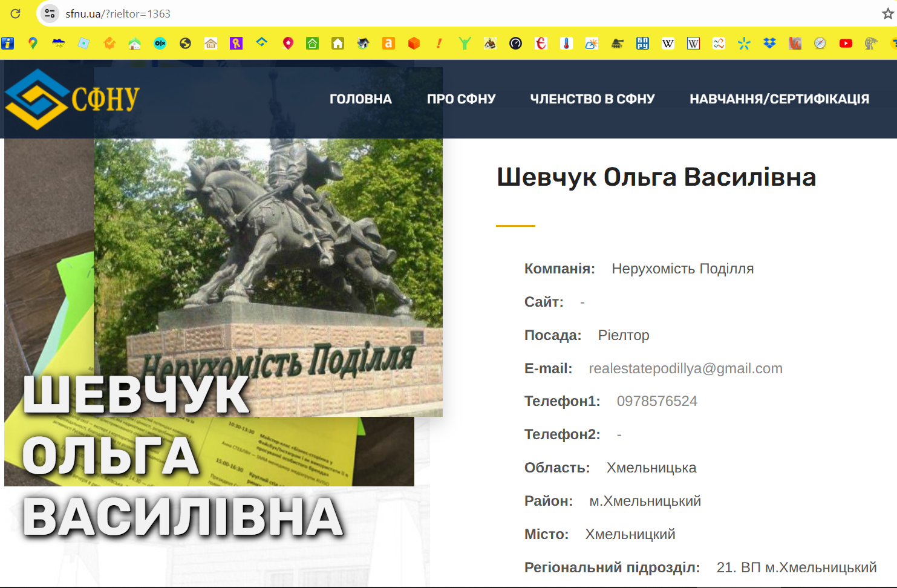Open ЧЛЕНСТВО В СФНУ menu item

593,99
